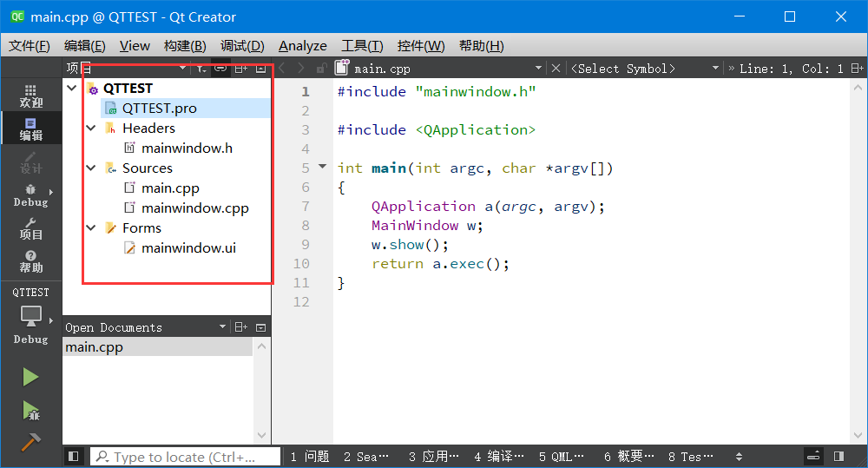
Task: Collapse the Sources folder
Action: (x=91, y=168)
